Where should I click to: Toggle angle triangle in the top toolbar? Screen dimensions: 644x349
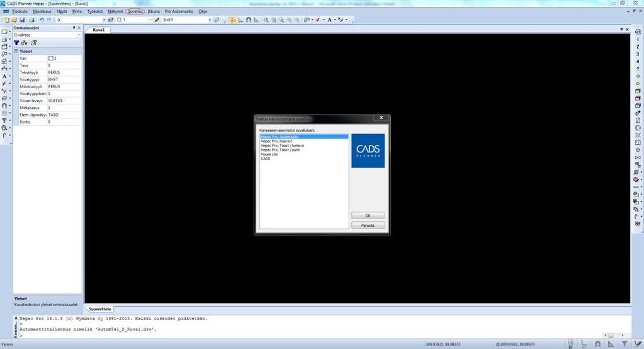(x=256, y=20)
